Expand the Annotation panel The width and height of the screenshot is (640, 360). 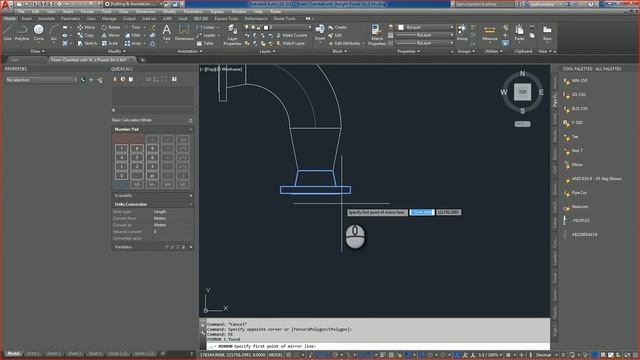[190, 51]
